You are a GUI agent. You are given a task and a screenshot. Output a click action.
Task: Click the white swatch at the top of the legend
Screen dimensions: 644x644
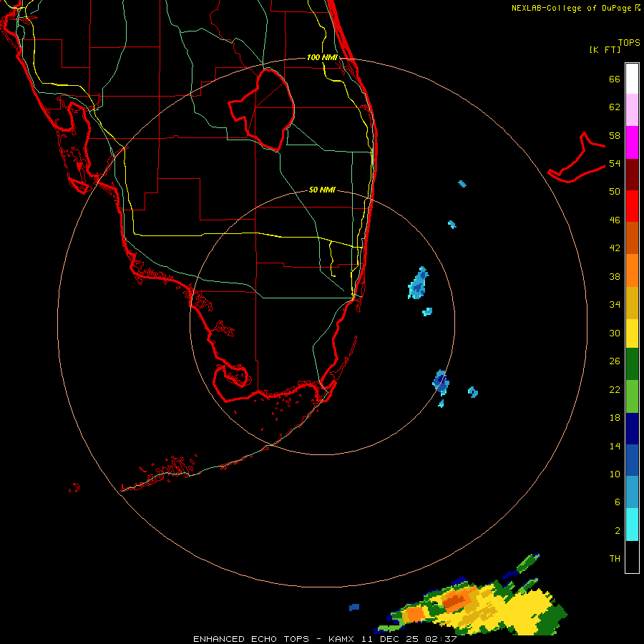[x=632, y=79]
